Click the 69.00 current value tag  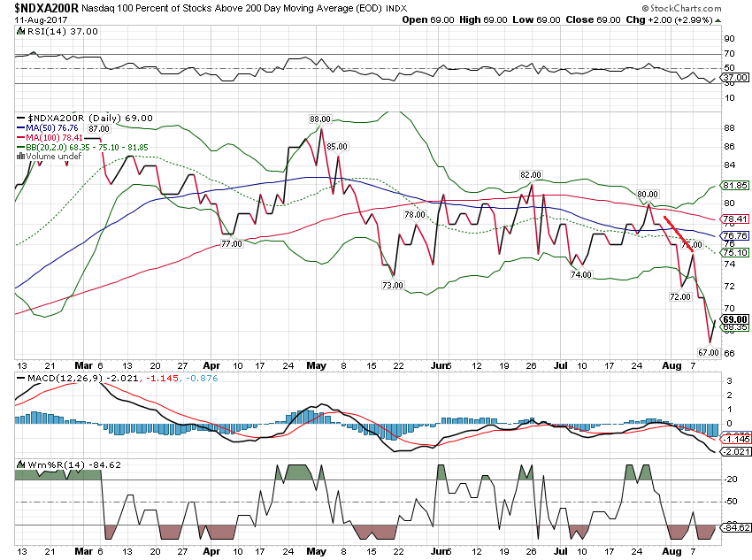(x=736, y=319)
